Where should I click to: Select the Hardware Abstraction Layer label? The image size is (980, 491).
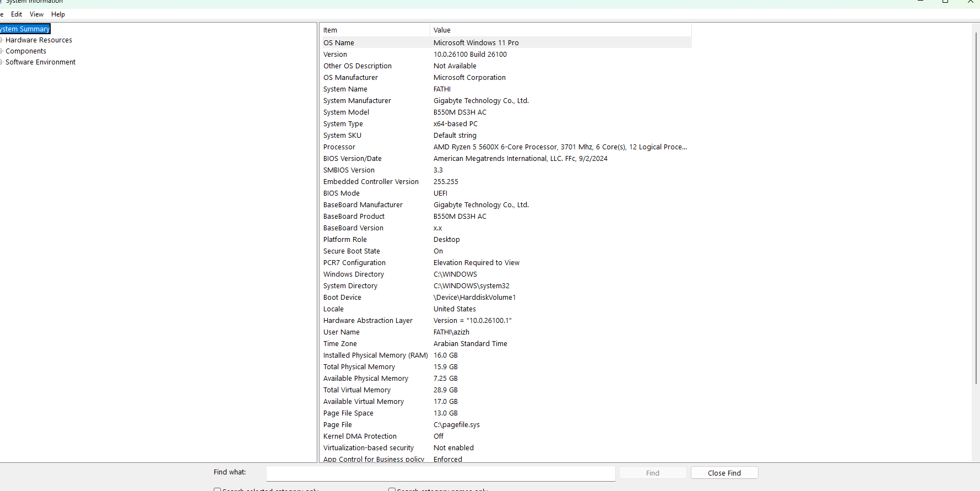click(x=368, y=321)
